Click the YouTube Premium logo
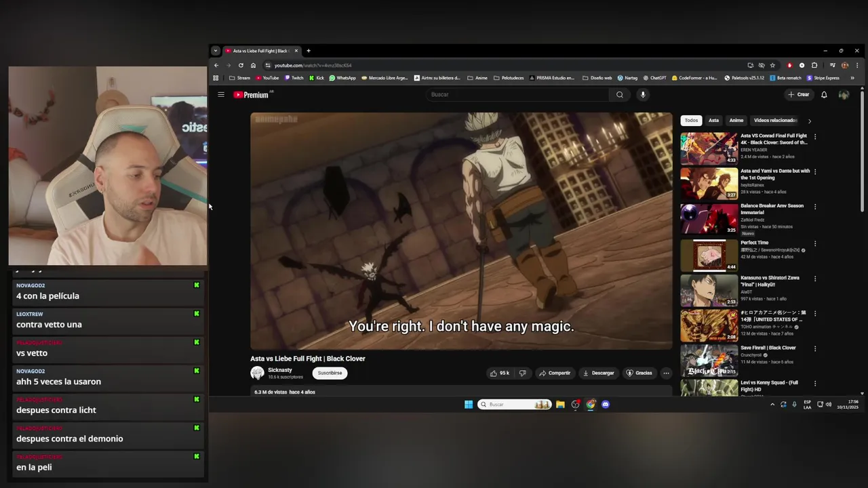Screen dimensions: 868x488 (252, 95)
